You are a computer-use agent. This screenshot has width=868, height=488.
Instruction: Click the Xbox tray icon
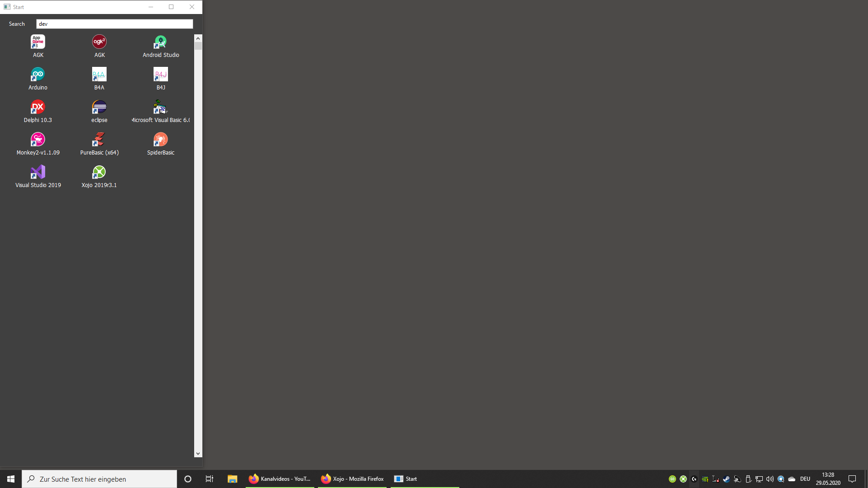tap(683, 479)
